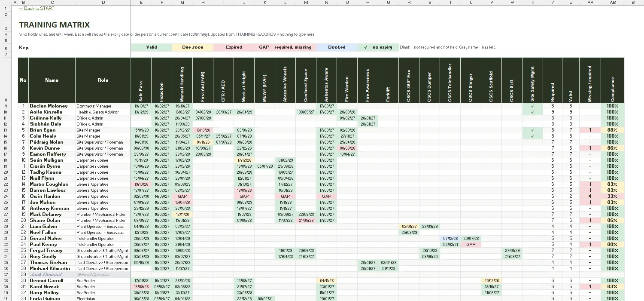The width and height of the screenshot is (644, 301).
Task: Select Paul Kenny's 80% compliance cell
Action: [613, 244]
